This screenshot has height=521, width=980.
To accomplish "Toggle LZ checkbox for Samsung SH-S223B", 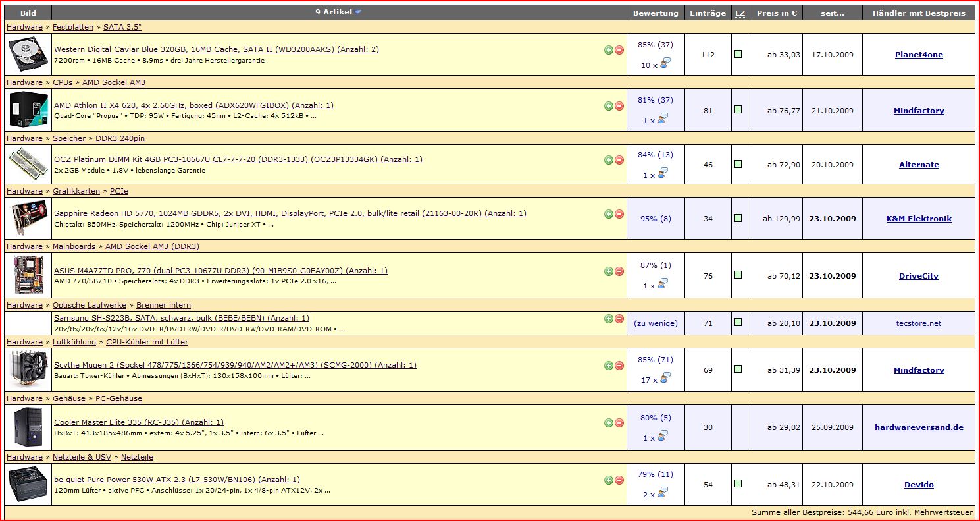I will [x=738, y=323].
